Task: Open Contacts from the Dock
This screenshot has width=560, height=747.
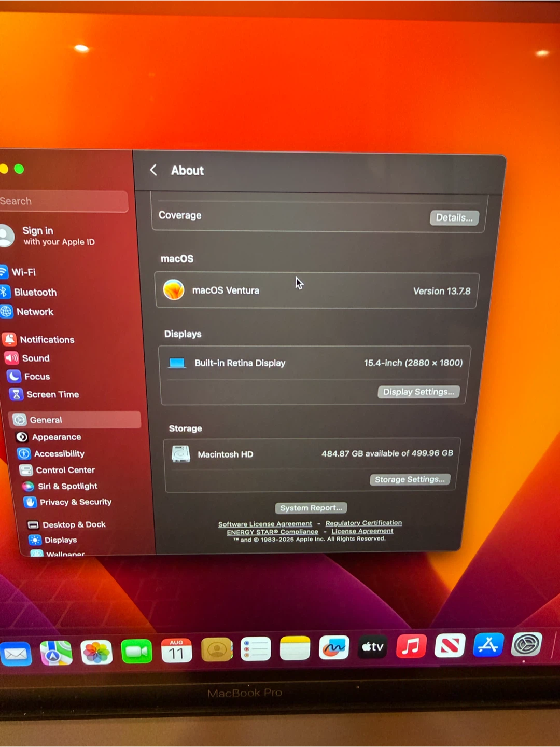Action: click(x=217, y=649)
